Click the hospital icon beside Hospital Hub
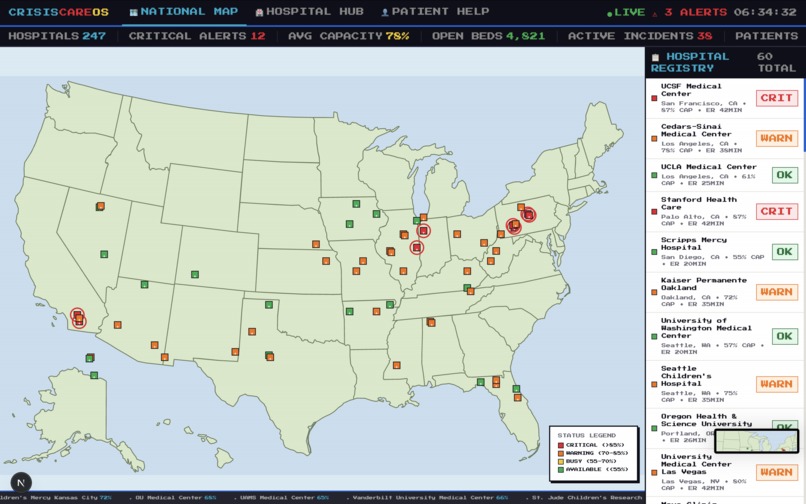 (x=259, y=12)
